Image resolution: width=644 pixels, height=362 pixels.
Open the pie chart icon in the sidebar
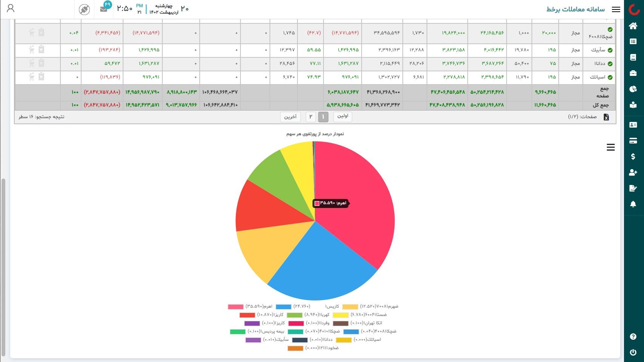[x=633, y=89]
